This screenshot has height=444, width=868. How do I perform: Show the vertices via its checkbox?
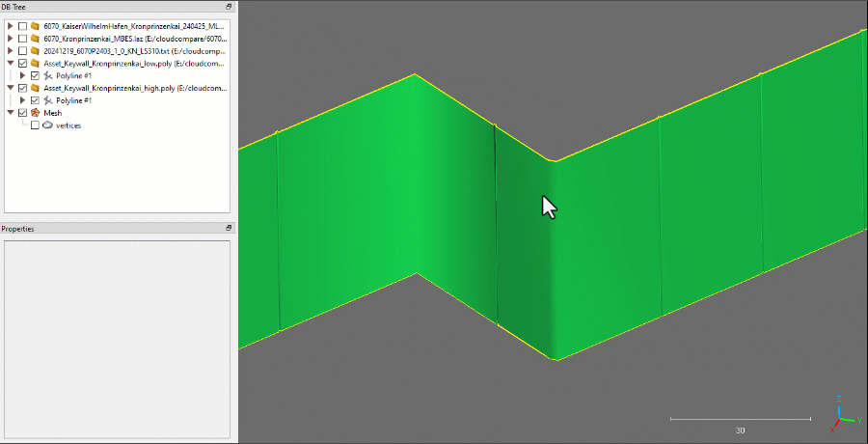(35, 125)
